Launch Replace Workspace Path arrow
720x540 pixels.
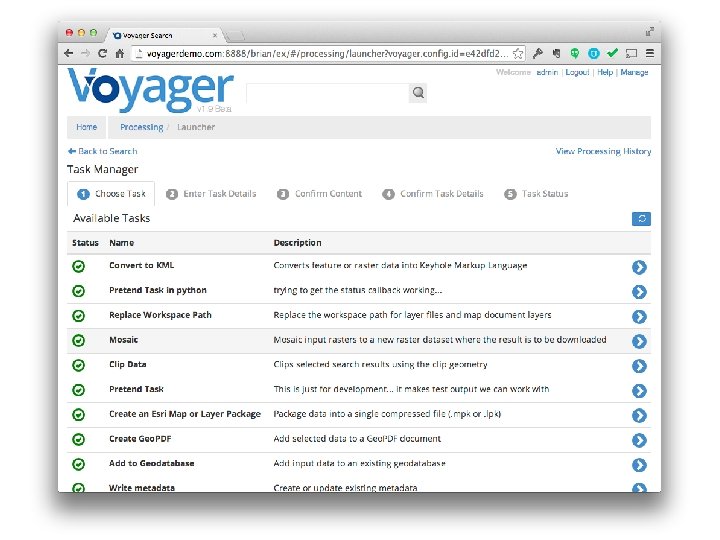pos(639,316)
